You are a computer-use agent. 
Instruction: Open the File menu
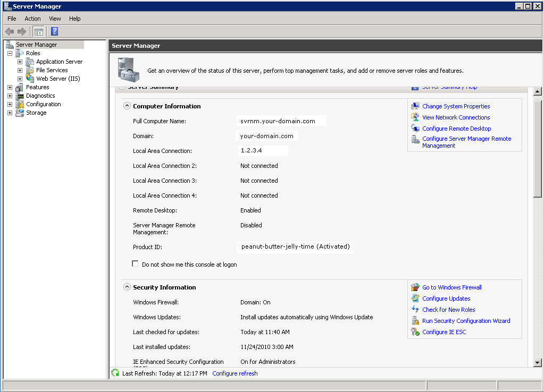(12, 19)
